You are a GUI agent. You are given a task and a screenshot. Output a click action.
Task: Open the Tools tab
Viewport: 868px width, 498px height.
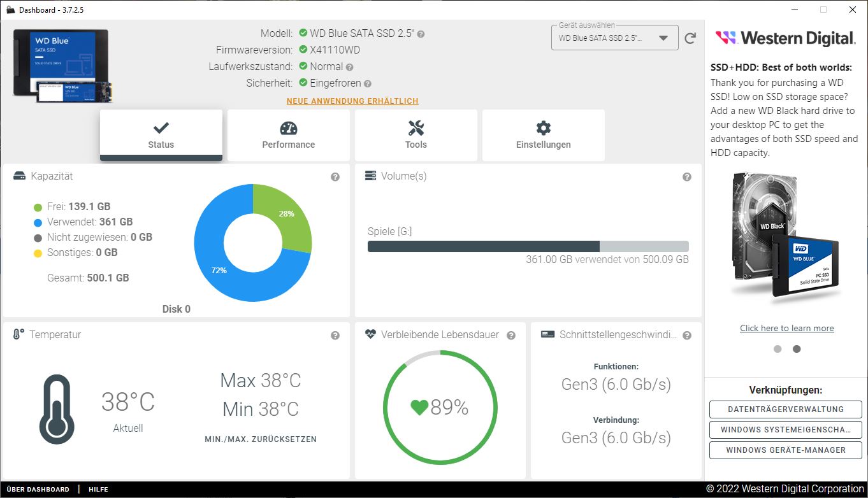pyautogui.click(x=416, y=135)
